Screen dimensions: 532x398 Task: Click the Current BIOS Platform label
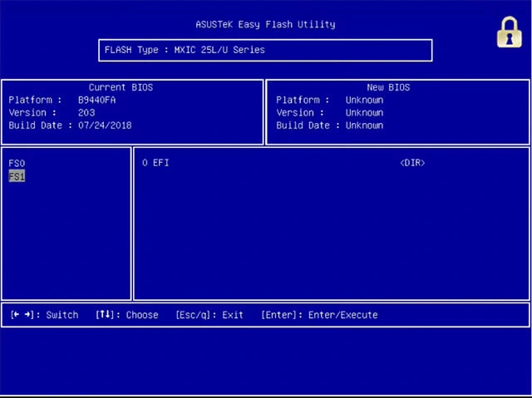pos(35,100)
